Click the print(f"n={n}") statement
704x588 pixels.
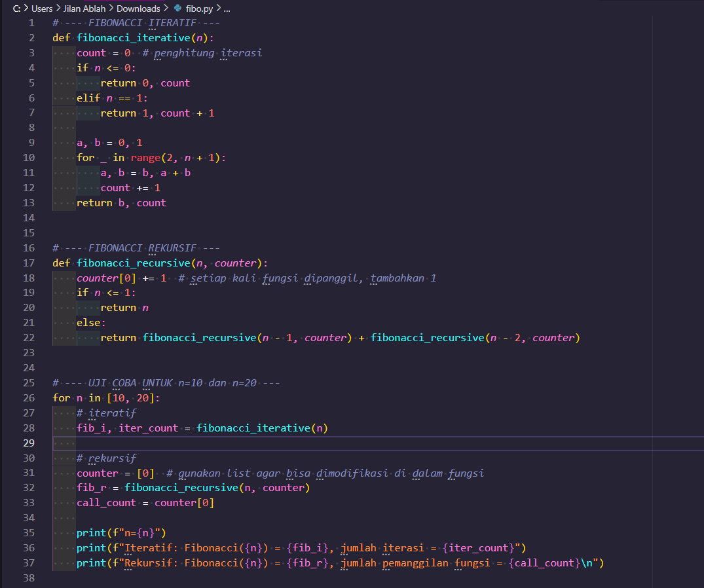(x=121, y=533)
